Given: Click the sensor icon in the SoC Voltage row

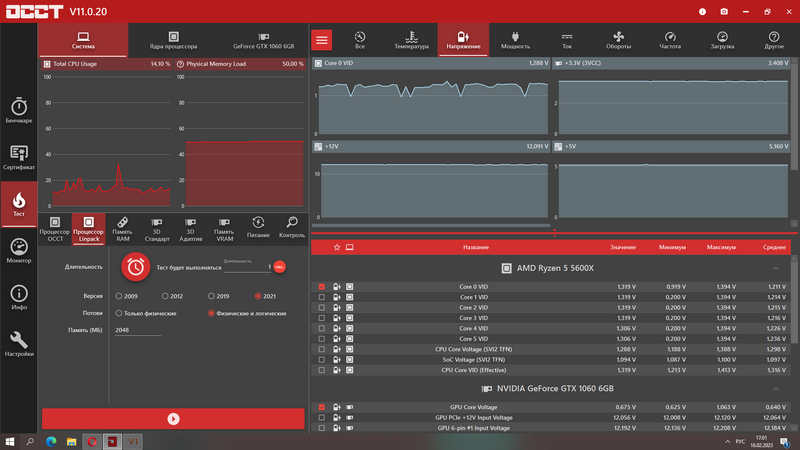Looking at the screenshot, I should (349, 360).
